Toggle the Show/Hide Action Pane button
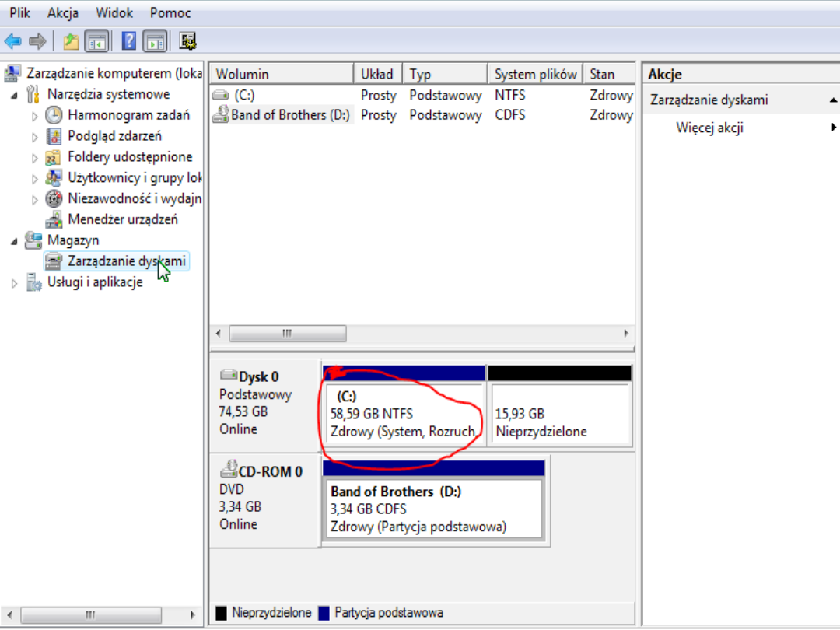The width and height of the screenshot is (840, 630). pos(155,40)
